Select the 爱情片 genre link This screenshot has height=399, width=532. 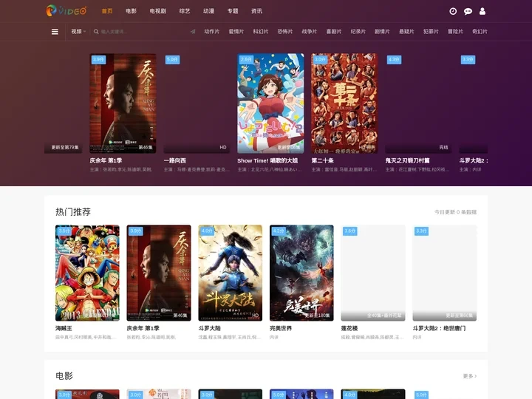point(236,32)
